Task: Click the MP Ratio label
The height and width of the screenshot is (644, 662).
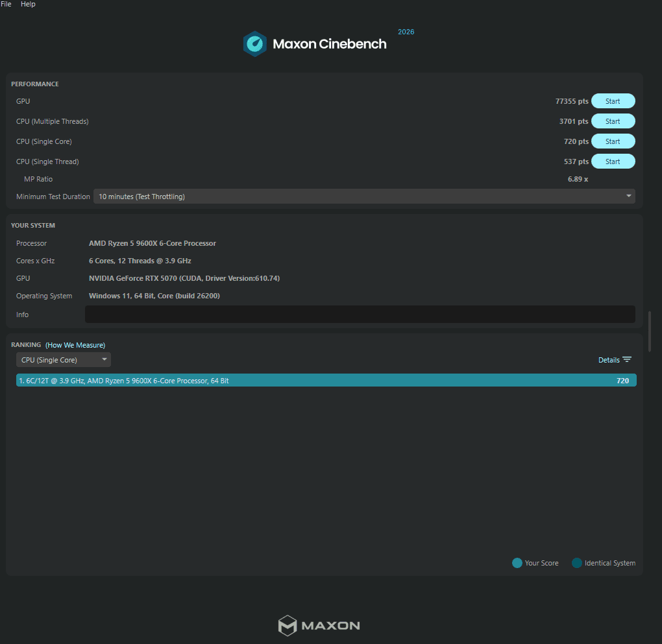Action: (38, 179)
